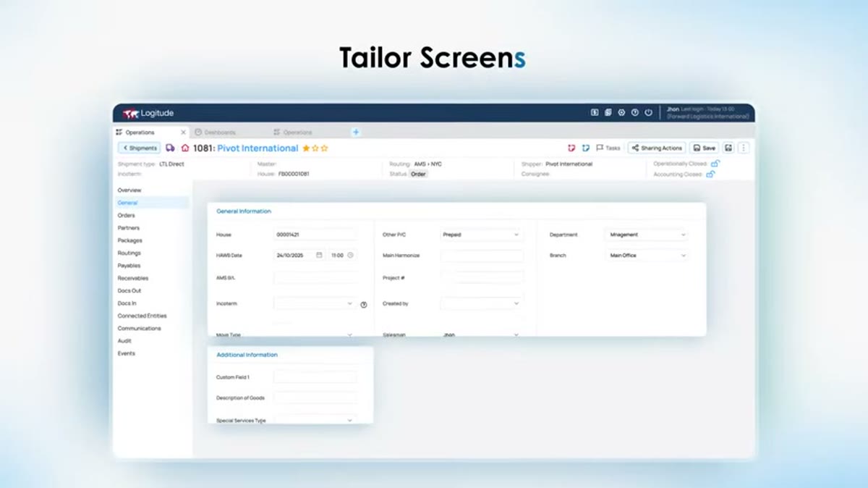Click the clock icon in HAWB time field

click(351, 256)
